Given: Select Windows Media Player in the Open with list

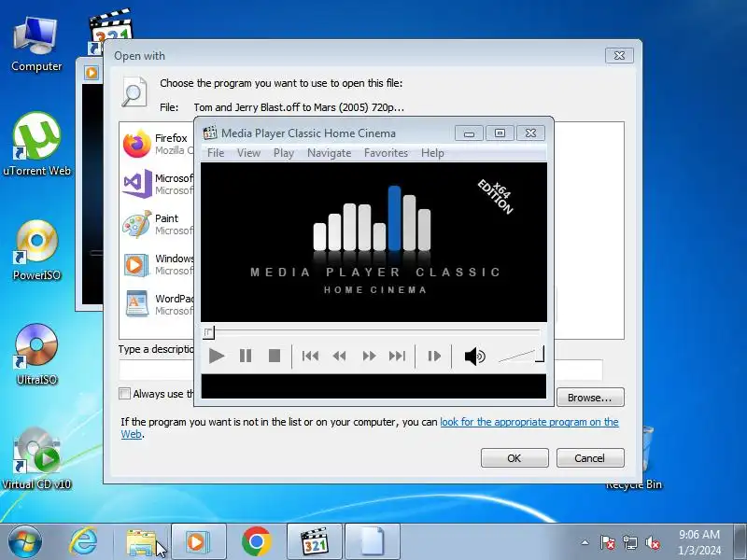Looking at the screenshot, I should point(157,264).
